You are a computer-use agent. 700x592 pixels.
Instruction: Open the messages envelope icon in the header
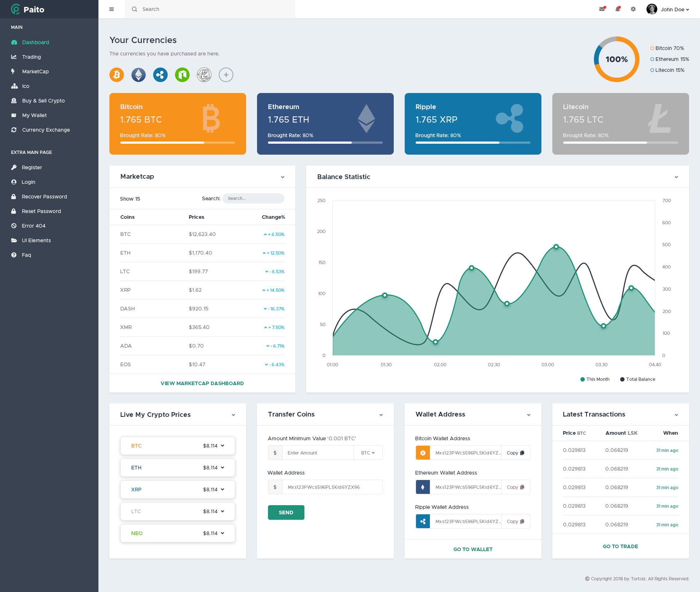pos(602,9)
